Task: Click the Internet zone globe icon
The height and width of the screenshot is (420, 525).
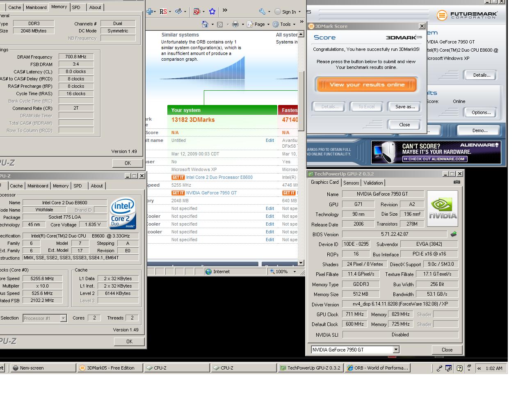Action: tap(208, 271)
